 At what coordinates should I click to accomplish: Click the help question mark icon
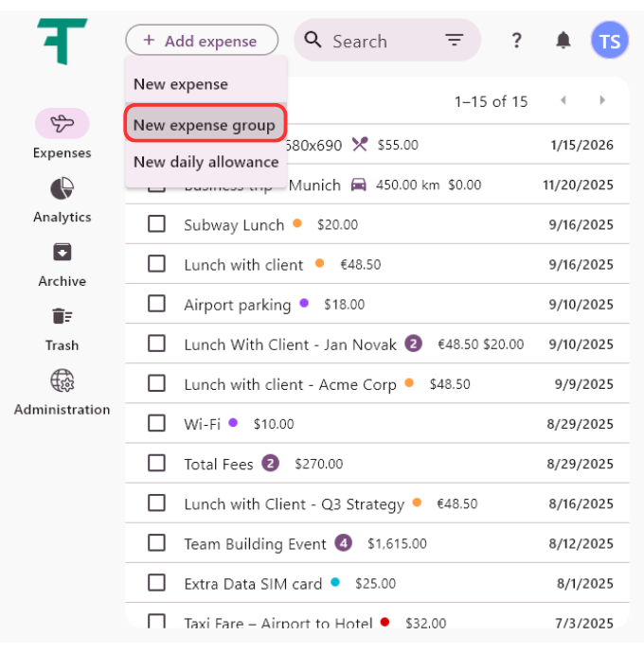click(516, 41)
